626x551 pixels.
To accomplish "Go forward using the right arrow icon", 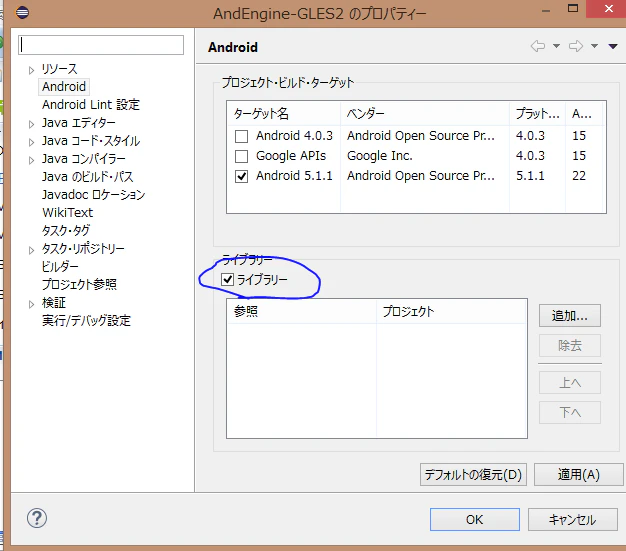I will click(x=576, y=46).
